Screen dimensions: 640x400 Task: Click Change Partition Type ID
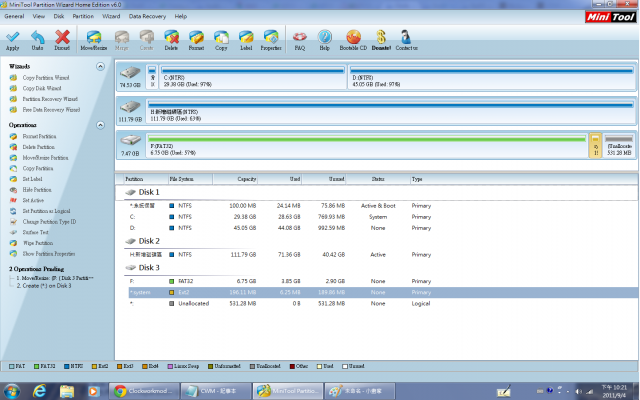pyautogui.click(x=49, y=222)
